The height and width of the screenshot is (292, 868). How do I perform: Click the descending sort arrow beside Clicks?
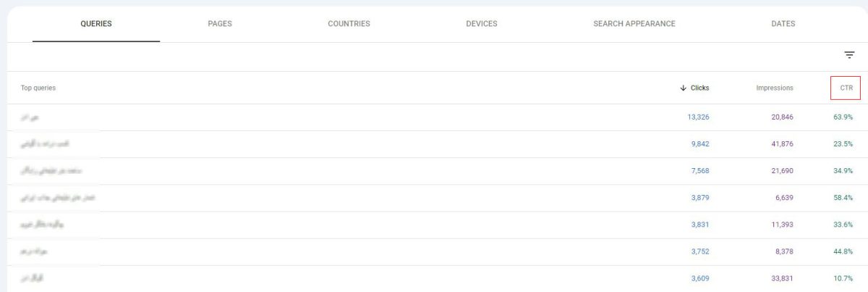coord(683,88)
